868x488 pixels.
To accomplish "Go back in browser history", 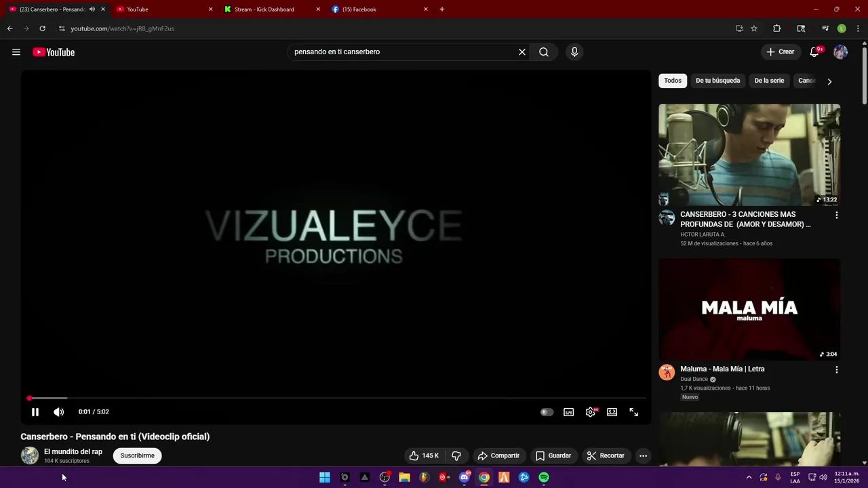I will click(x=9, y=28).
